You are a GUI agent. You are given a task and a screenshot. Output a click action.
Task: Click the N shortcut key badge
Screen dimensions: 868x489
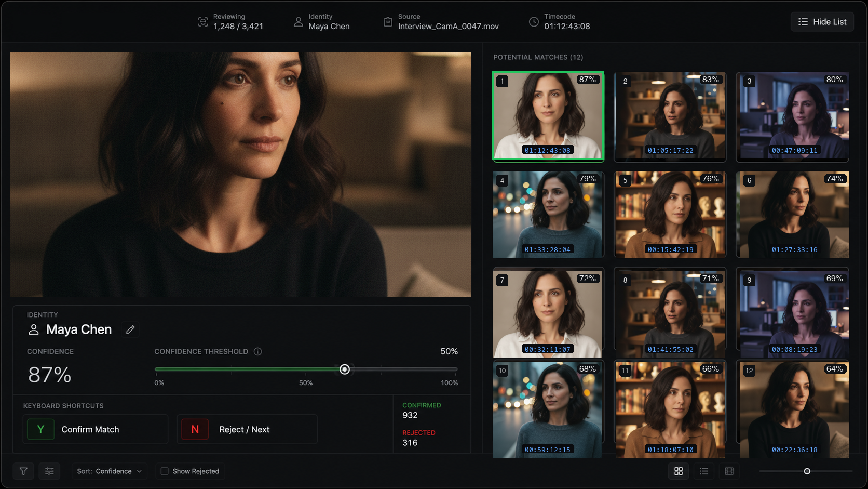tap(195, 429)
